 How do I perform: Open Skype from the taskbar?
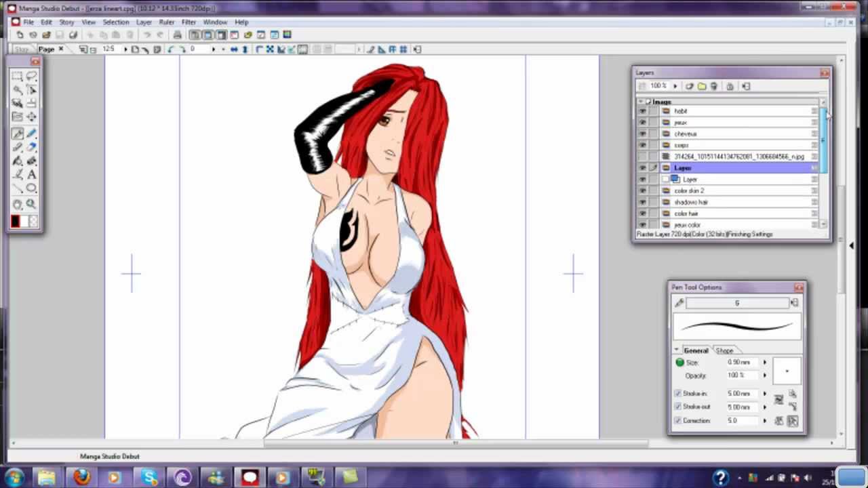click(x=149, y=477)
